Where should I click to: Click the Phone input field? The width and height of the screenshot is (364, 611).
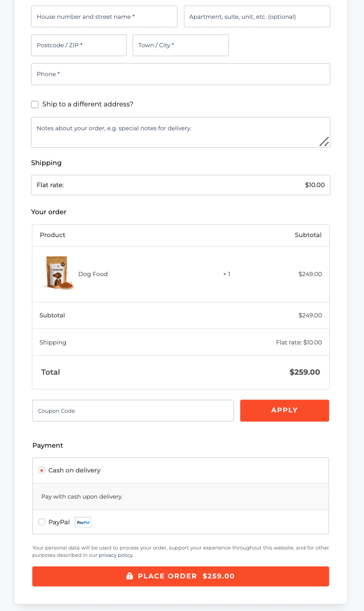(x=181, y=74)
